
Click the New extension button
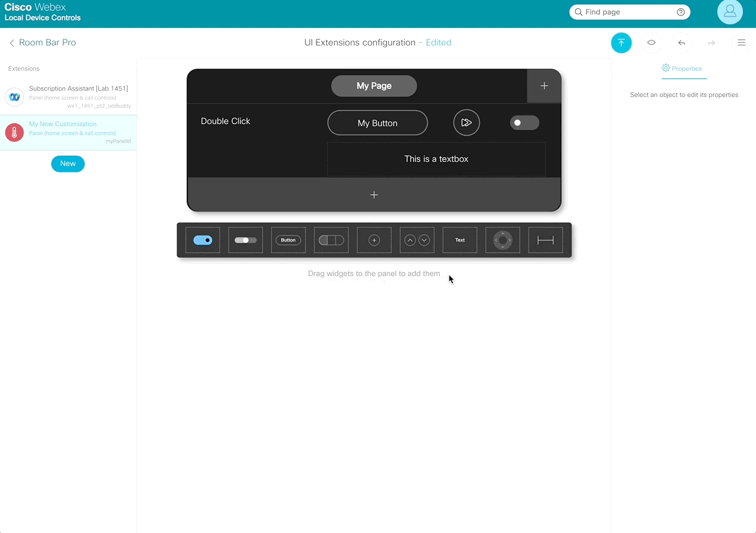point(68,164)
